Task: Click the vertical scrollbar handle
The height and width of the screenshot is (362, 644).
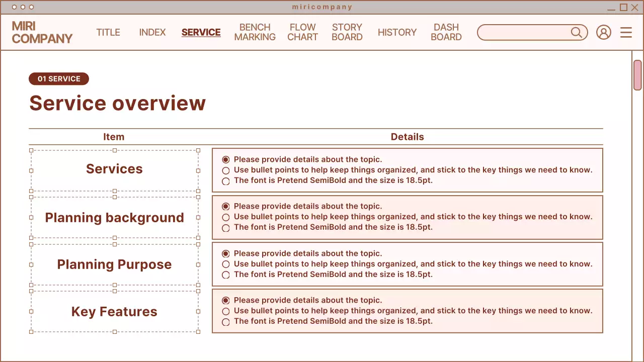Action: (x=637, y=74)
